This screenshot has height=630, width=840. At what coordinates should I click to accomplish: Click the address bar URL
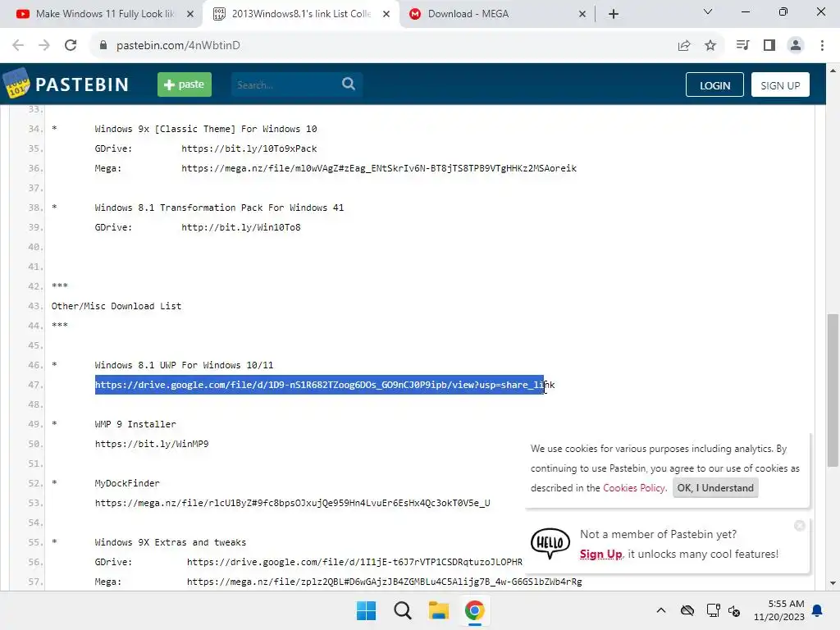point(178,46)
